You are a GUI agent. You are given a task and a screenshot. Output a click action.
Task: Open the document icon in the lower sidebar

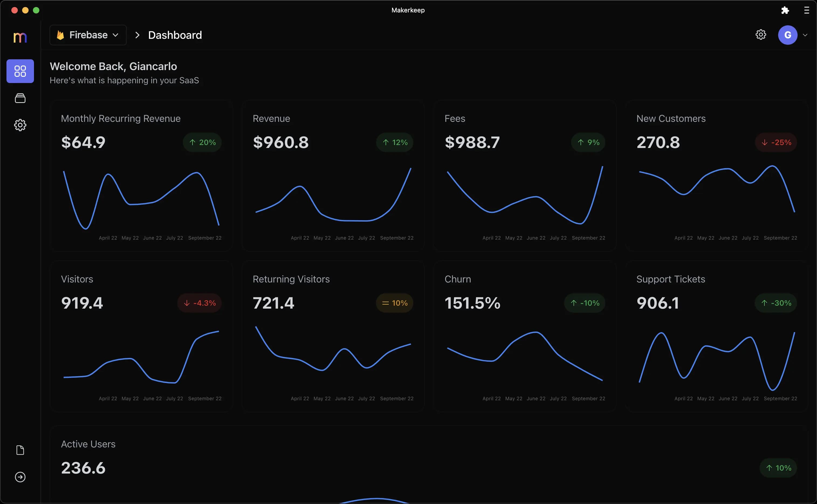(x=20, y=450)
